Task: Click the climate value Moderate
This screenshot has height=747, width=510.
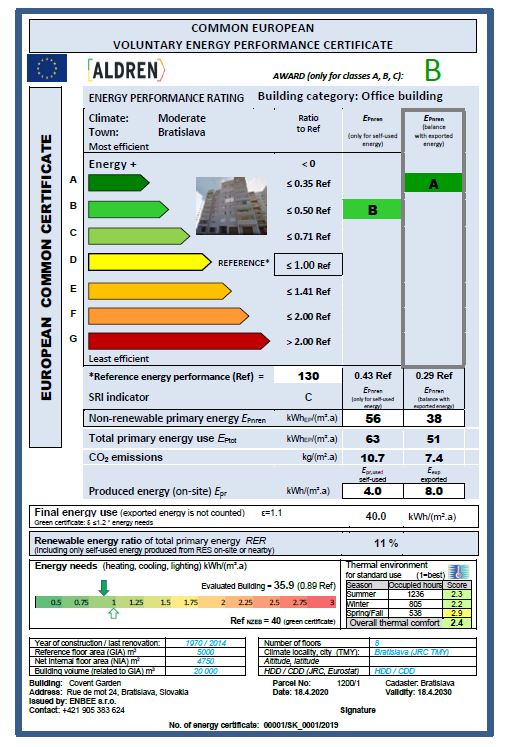Action: [x=182, y=118]
